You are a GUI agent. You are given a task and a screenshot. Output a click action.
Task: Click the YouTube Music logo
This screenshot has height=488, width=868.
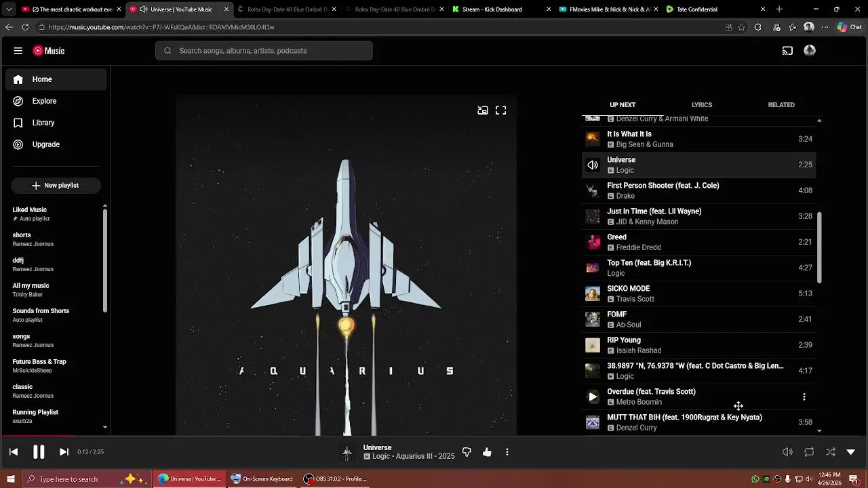pyautogui.click(x=49, y=51)
